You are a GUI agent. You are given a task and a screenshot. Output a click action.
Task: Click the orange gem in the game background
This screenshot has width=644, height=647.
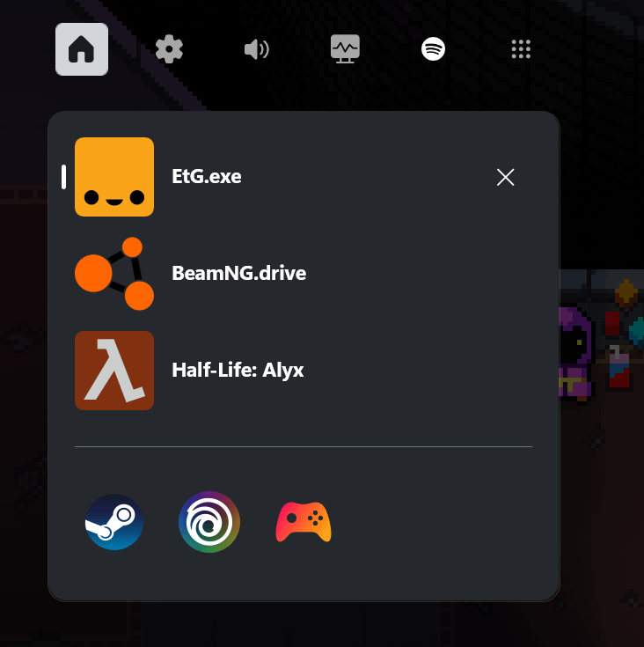click(626, 294)
